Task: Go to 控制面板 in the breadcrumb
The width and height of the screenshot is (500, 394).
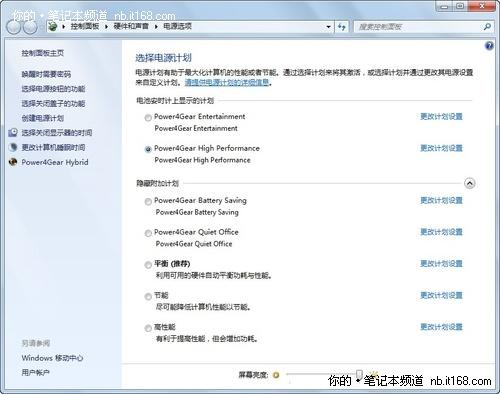Action: point(85,26)
